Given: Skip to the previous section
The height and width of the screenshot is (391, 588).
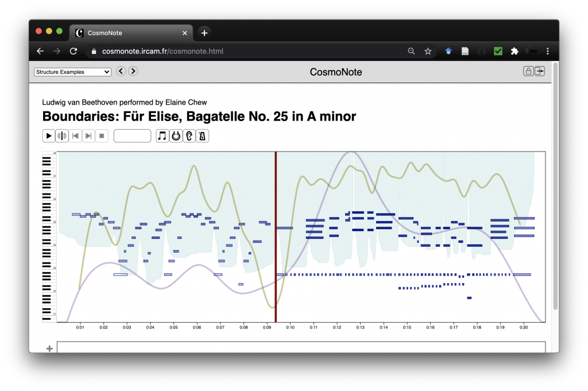Looking at the screenshot, I should (75, 136).
